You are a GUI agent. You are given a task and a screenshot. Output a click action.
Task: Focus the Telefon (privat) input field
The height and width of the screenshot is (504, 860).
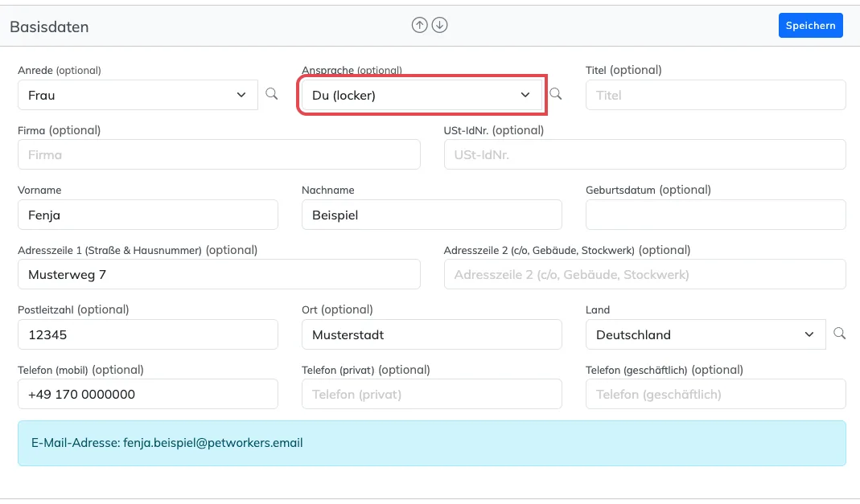click(x=432, y=394)
